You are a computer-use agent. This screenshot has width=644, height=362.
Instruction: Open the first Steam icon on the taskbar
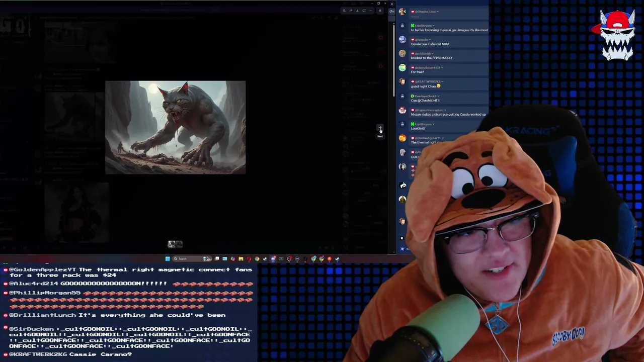coord(265,259)
